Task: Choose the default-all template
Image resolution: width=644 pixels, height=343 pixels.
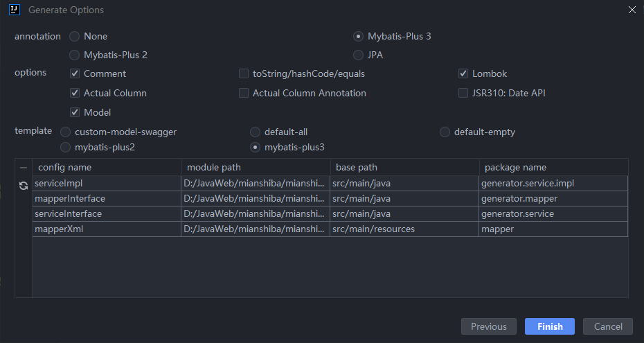Action: [255, 132]
